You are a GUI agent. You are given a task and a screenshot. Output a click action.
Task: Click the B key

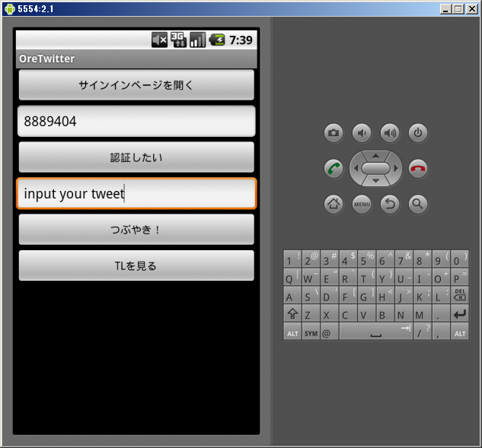pos(385,313)
